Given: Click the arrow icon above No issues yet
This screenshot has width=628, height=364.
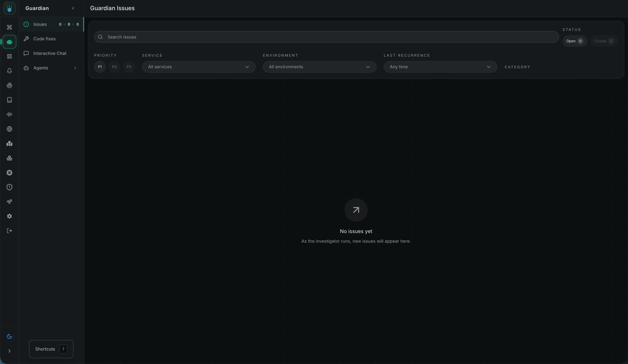Looking at the screenshot, I should point(356,210).
